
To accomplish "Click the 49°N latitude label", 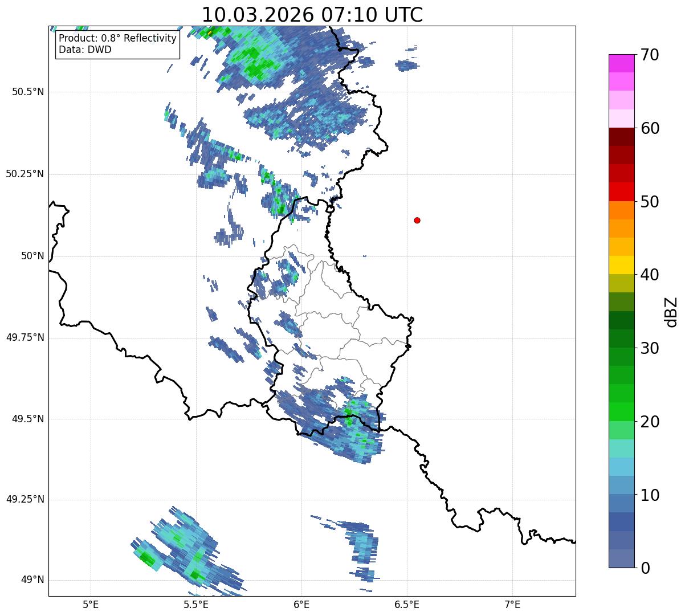I will 32,580.
